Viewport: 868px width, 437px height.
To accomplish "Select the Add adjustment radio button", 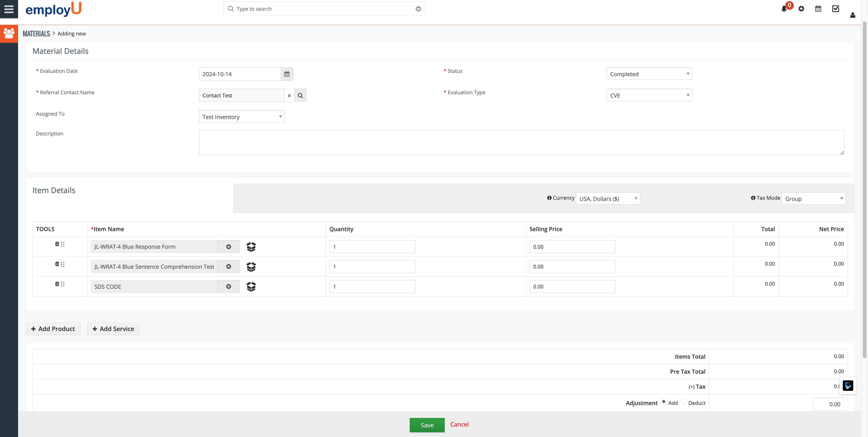I will coord(663,402).
